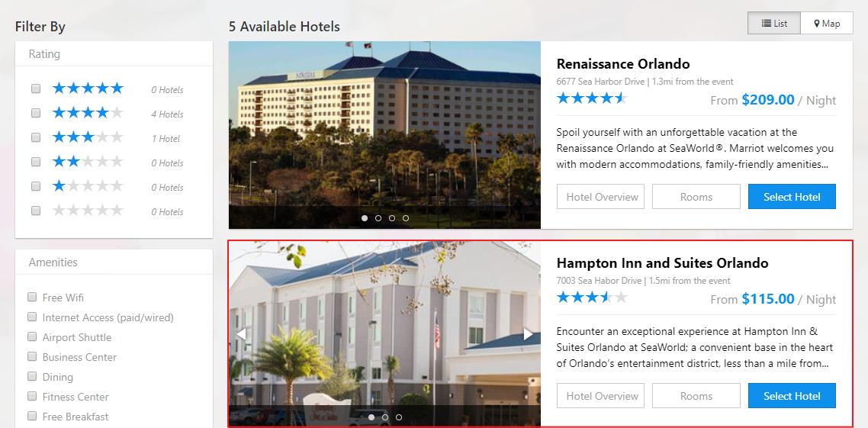Select fourth carousel dot on Renaissance image
This screenshot has height=428, width=868.
click(406, 218)
